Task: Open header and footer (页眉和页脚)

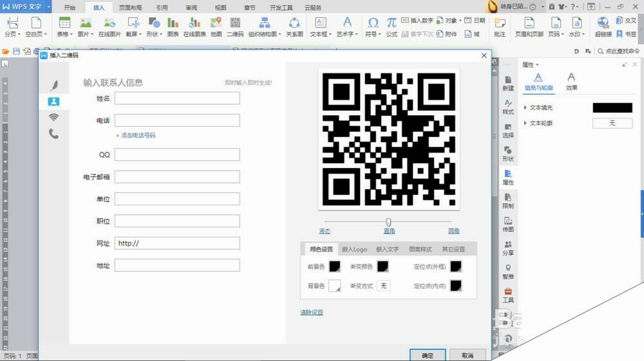Action: [x=529, y=27]
